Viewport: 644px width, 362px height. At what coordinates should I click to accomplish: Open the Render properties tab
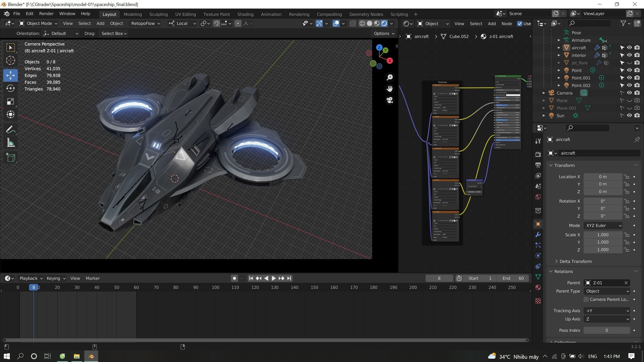538,154
